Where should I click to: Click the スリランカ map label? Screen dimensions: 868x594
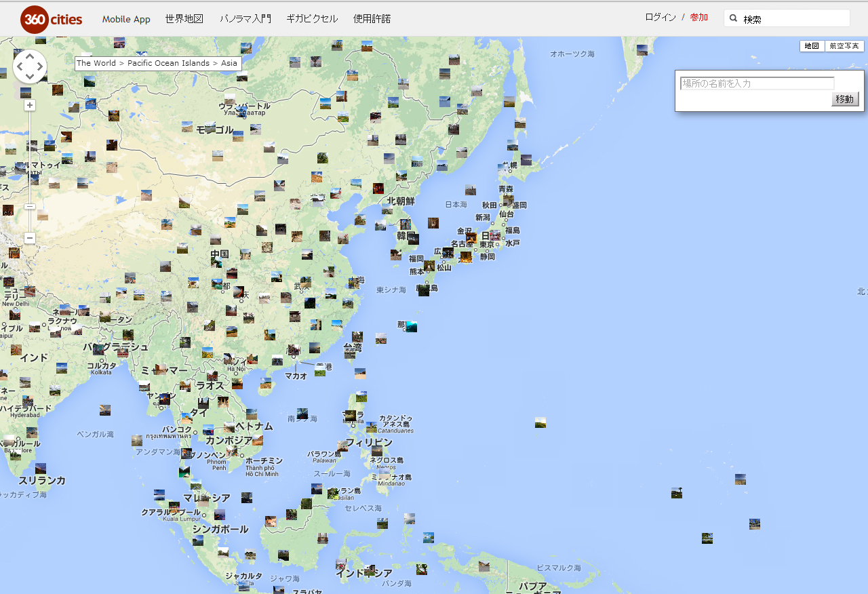(x=42, y=480)
